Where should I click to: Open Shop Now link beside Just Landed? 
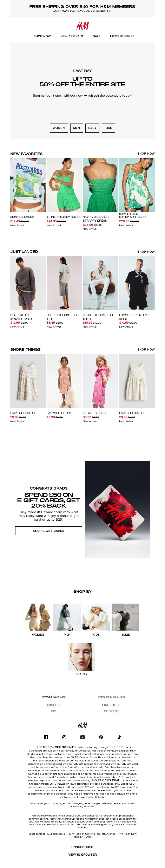146,252
